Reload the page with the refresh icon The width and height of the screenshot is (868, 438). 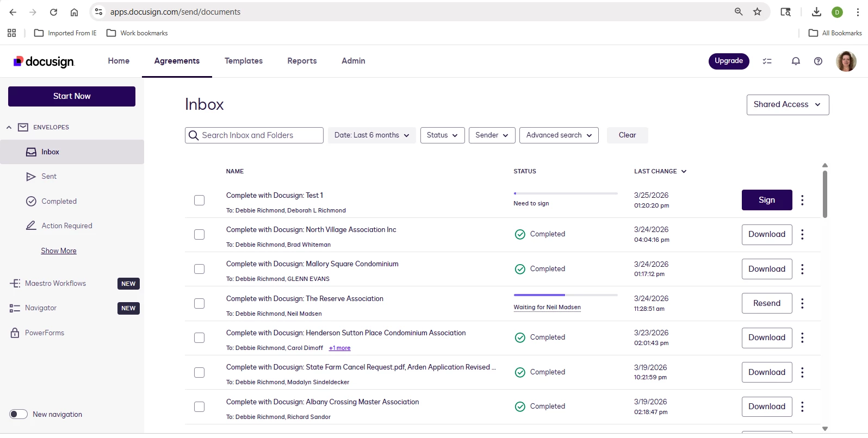[x=53, y=12]
